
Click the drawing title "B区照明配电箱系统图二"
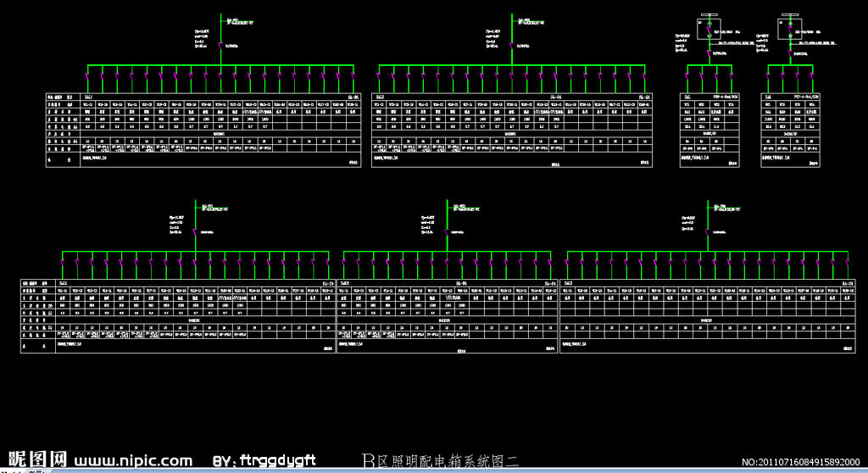click(440, 460)
